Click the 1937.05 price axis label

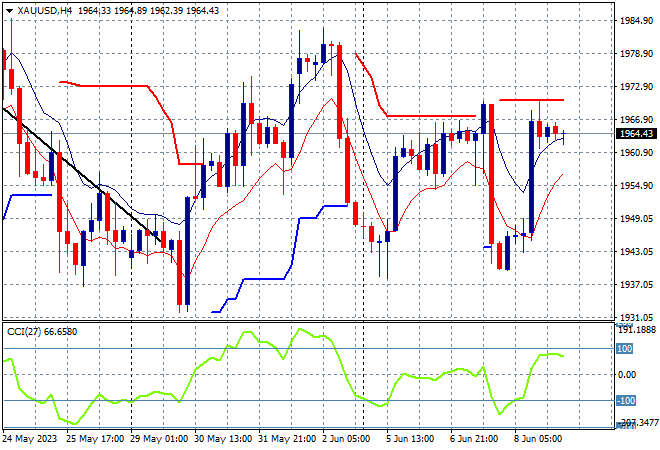(636, 284)
